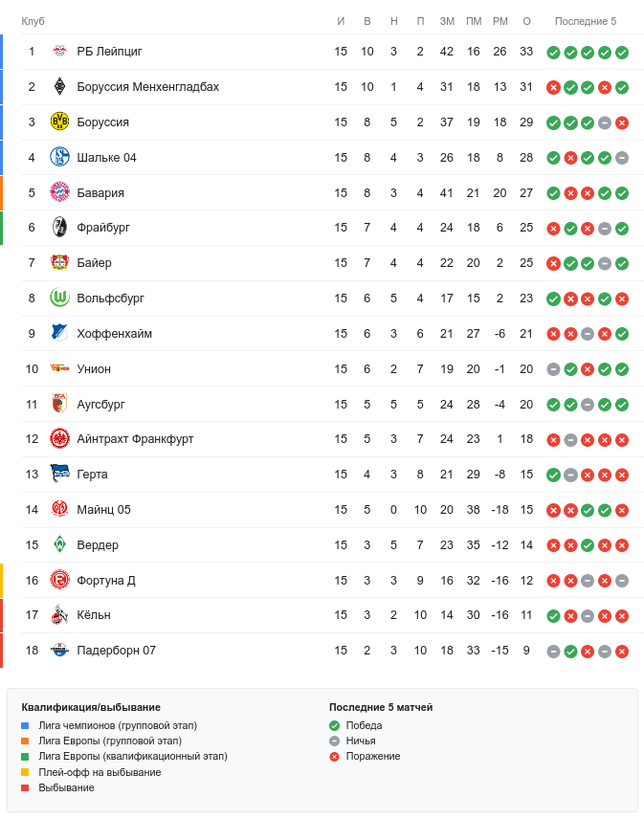Click the Wolfsburg green W logo

(60, 299)
